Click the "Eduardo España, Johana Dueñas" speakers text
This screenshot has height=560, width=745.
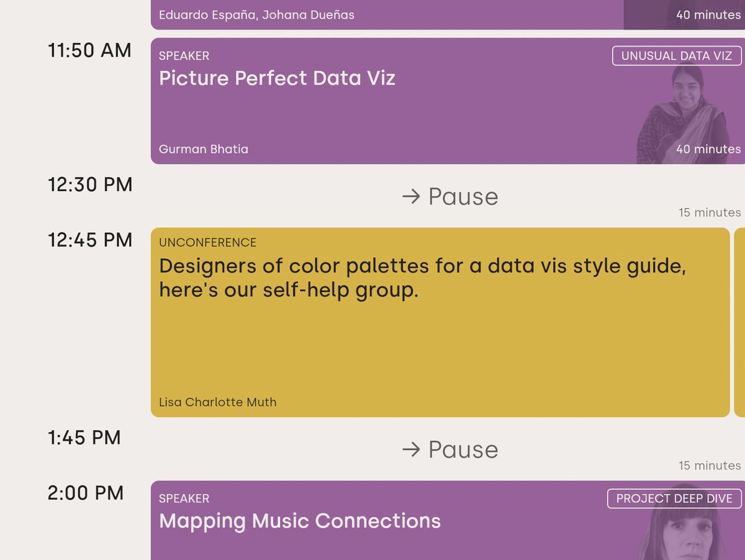(256, 15)
